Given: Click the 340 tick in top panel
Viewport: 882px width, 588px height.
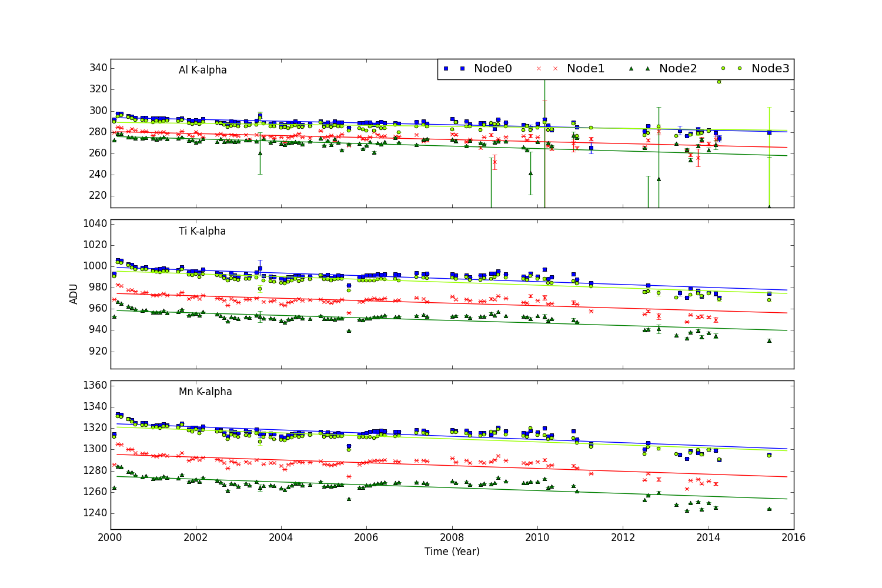Looking at the screenshot, I should coord(98,68).
